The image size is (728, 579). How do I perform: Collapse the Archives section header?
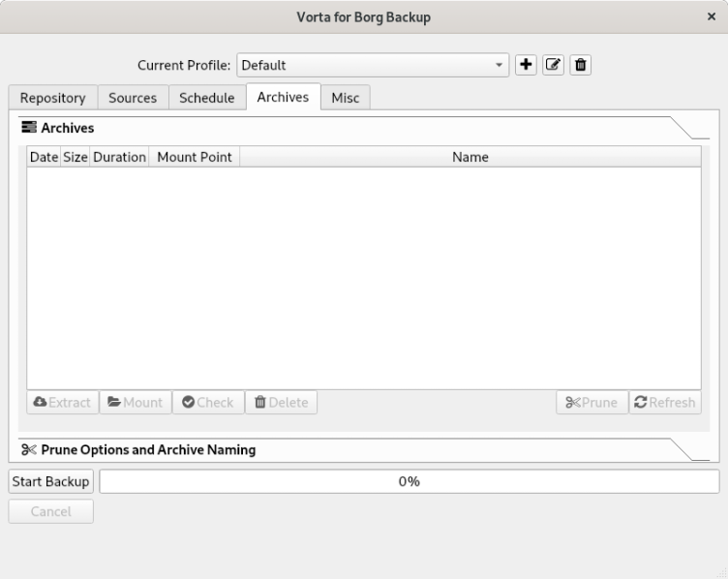tap(67, 128)
